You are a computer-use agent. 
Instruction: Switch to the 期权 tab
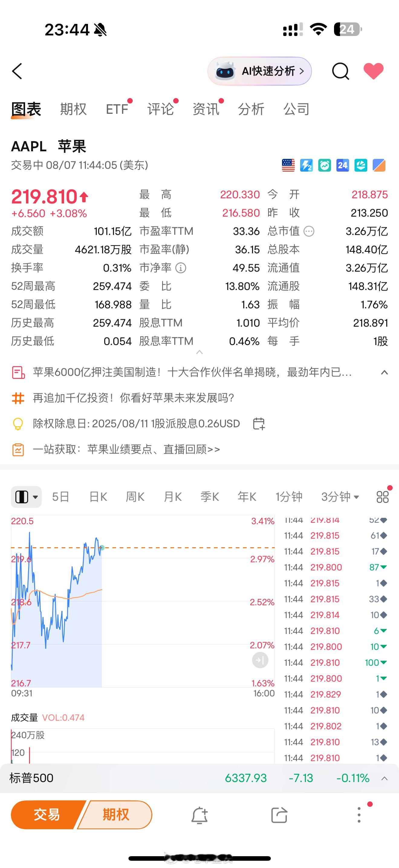(x=73, y=109)
